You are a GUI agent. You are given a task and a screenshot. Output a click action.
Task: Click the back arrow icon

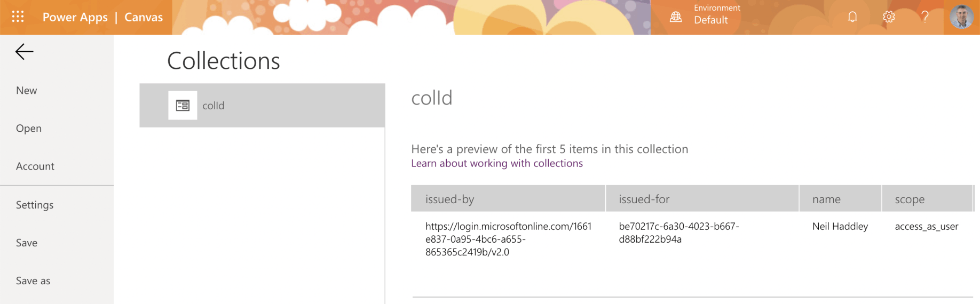25,52
